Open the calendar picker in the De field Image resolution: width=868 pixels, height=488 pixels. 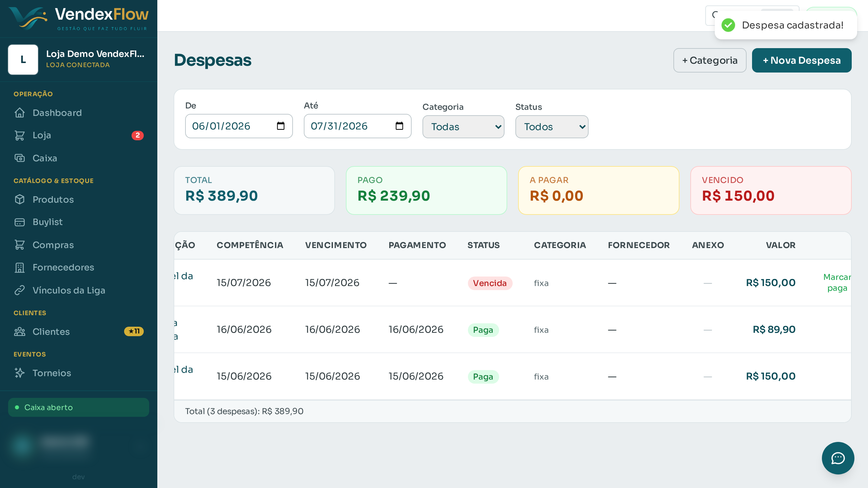[x=281, y=126]
